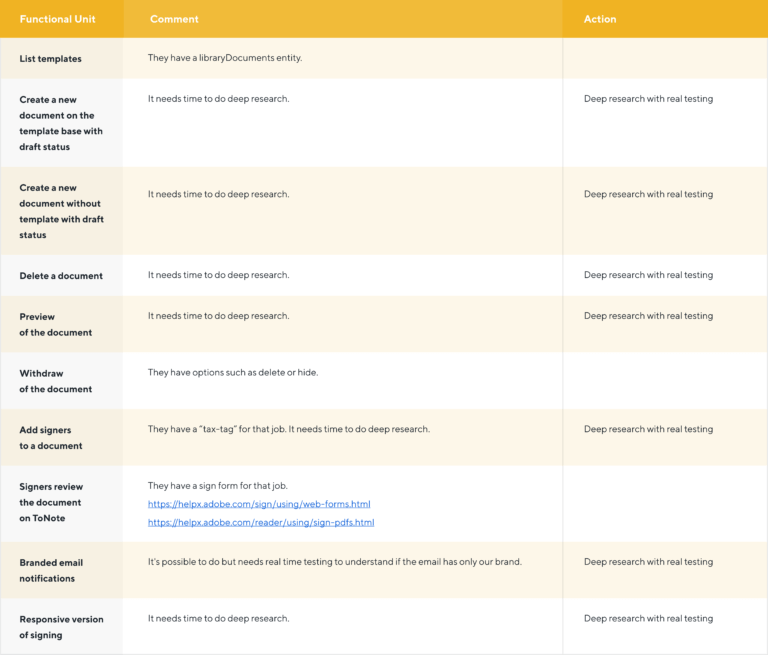The image size is (768, 655).
Task: Click the sign form comment text
Action: click(x=217, y=486)
